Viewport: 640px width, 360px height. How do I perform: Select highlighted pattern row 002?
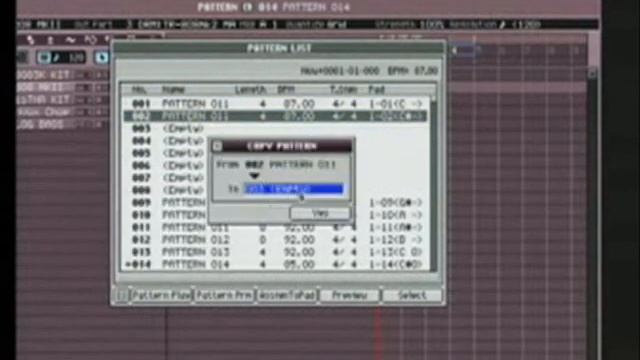coord(276,116)
